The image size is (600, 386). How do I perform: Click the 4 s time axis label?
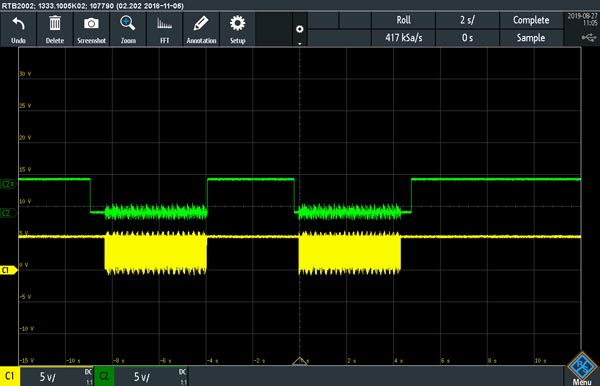tap(399, 361)
